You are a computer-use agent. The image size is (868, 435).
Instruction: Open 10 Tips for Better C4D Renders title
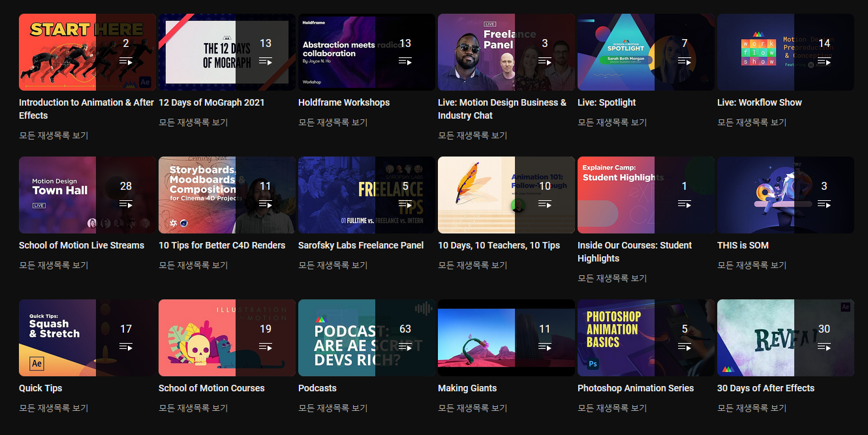point(222,245)
